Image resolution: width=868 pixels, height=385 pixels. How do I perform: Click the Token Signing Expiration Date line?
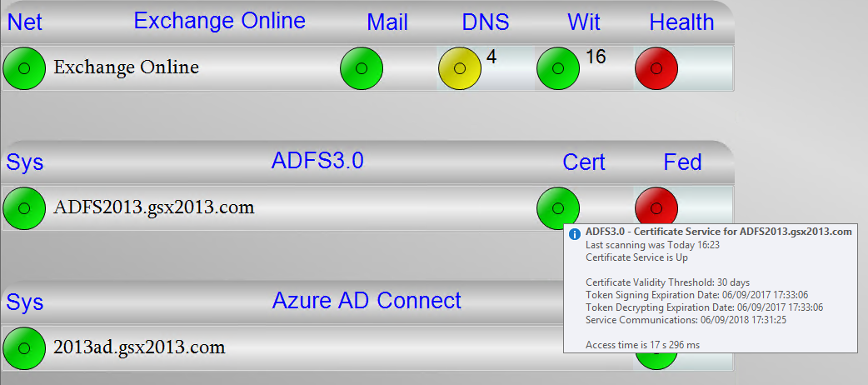[697, 295]
